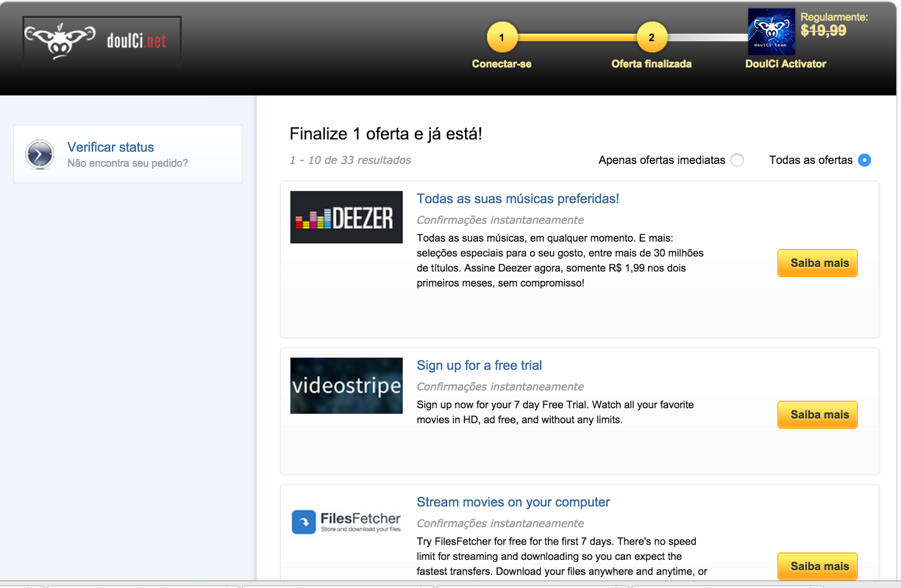901x588 pixels.
Task: Click the Deezer logo thumbnail
Action: [x=346, y=217]
